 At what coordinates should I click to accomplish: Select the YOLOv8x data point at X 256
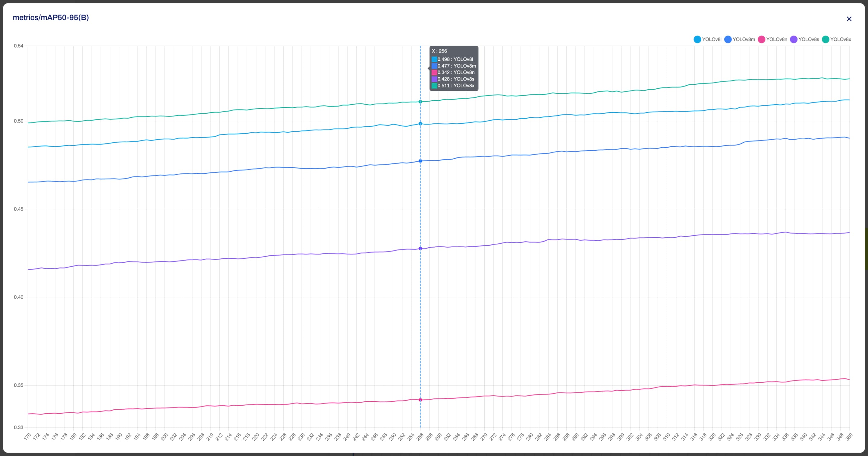point(420,102)
